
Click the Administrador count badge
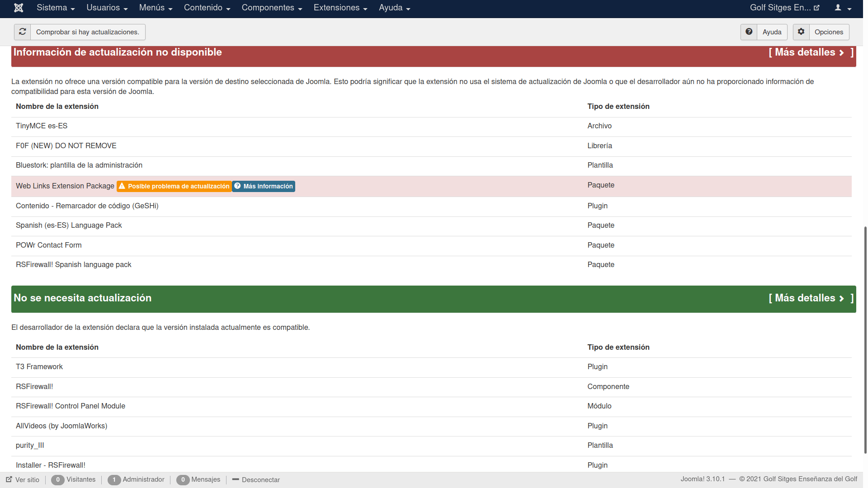[114, 479]
